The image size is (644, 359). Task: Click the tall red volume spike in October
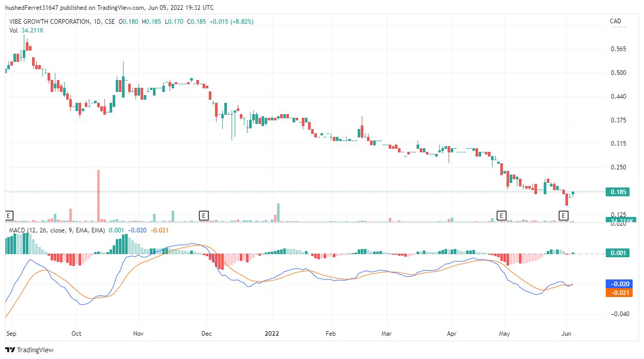click(x=98, y=196)
